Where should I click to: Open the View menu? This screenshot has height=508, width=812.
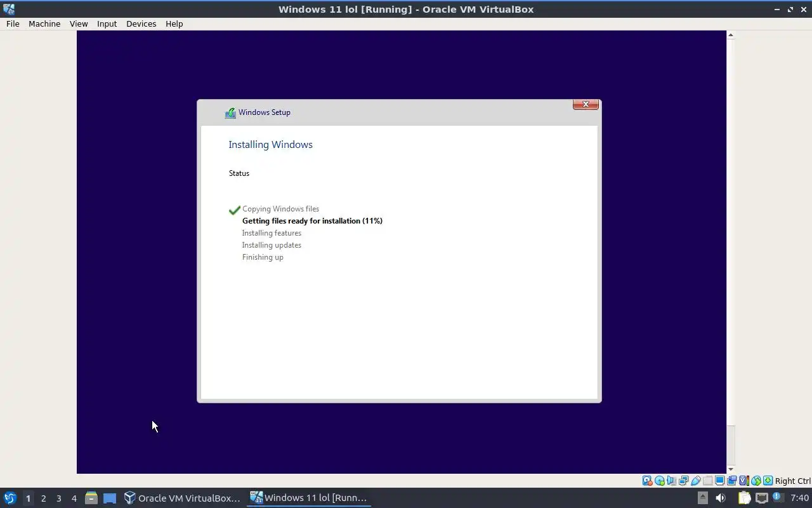[79, 23]
